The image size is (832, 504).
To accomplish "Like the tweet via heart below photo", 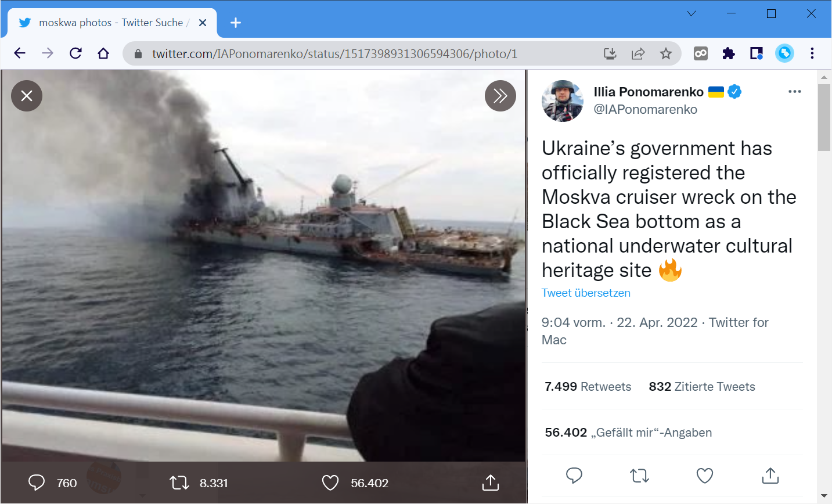I will (330, 483).
